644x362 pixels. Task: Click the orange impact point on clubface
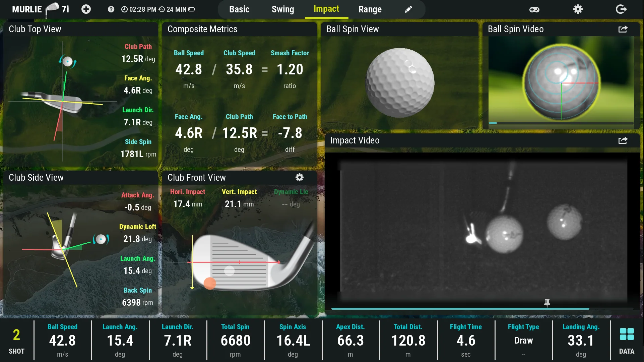(210, 283)
